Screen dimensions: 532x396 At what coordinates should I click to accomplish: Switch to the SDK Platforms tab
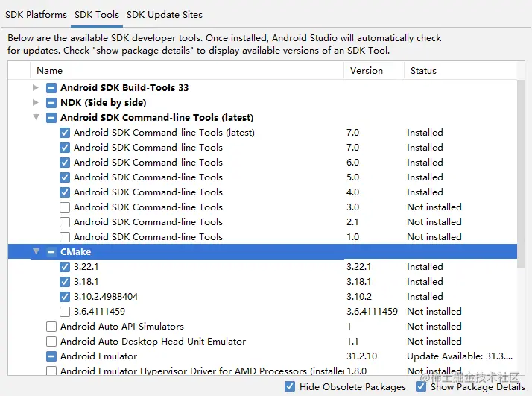click(x=36, y=15)
